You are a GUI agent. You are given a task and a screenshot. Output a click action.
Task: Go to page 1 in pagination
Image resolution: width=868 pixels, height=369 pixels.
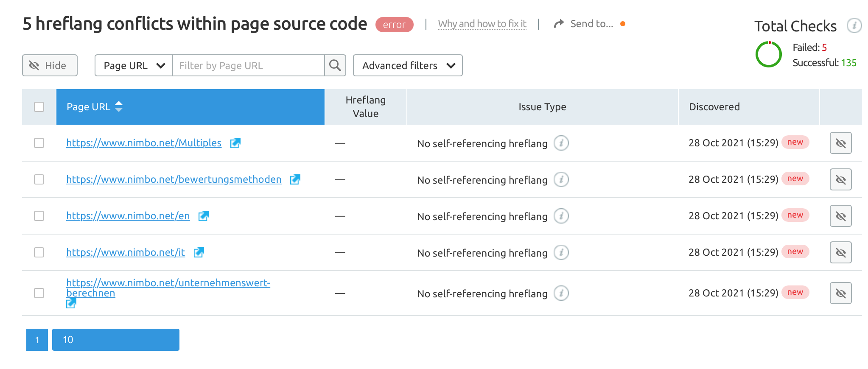tap(37, 340)
